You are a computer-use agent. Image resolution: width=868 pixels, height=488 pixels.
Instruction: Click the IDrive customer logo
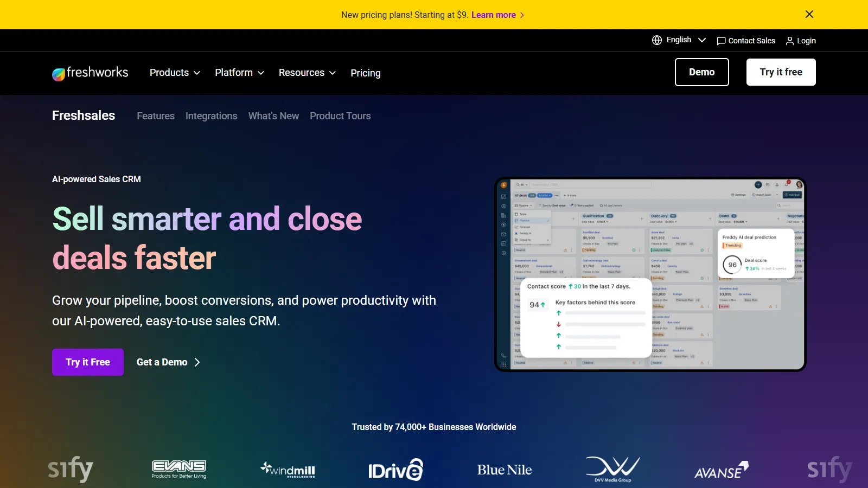(395, 470)
